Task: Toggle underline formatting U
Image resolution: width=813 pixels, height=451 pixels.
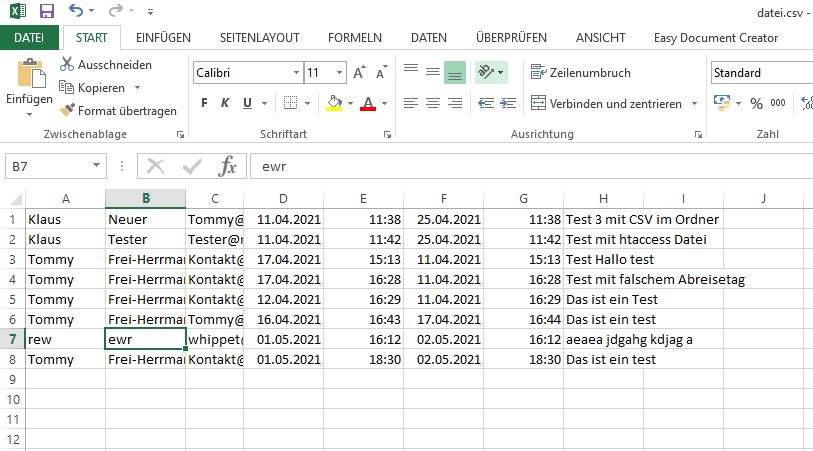Action: click(x=247, y=103)
